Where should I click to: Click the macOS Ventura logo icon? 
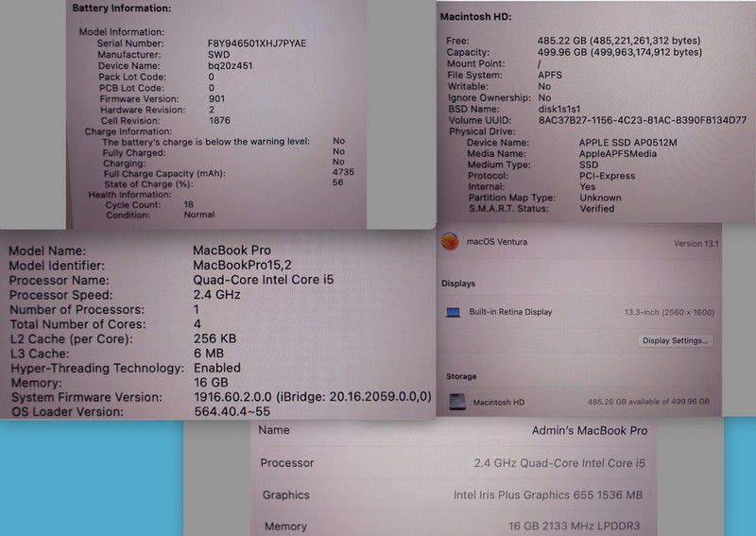pos(450,241)
